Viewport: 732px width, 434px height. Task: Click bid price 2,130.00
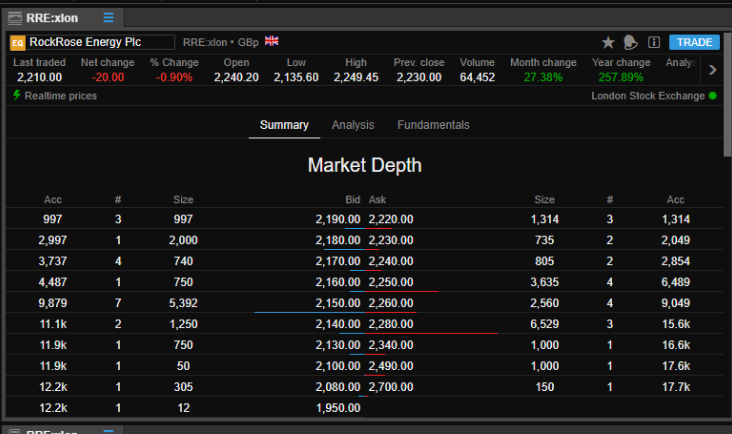point(338,345)
